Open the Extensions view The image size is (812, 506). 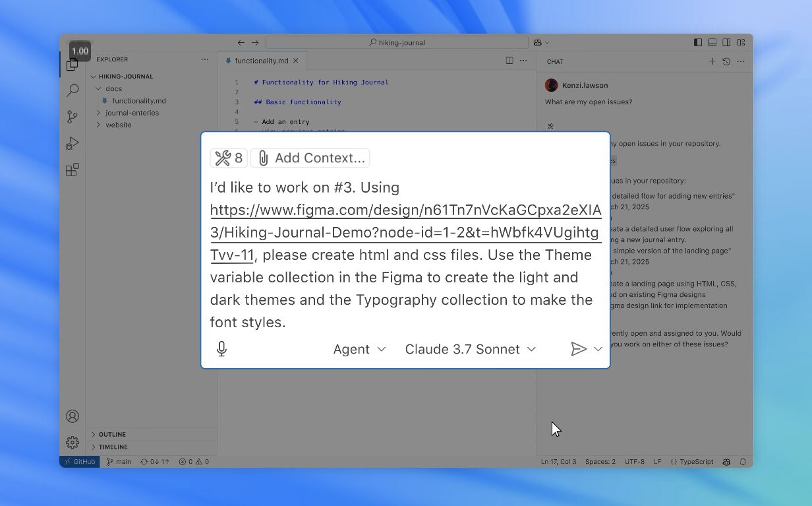[72, 170]
